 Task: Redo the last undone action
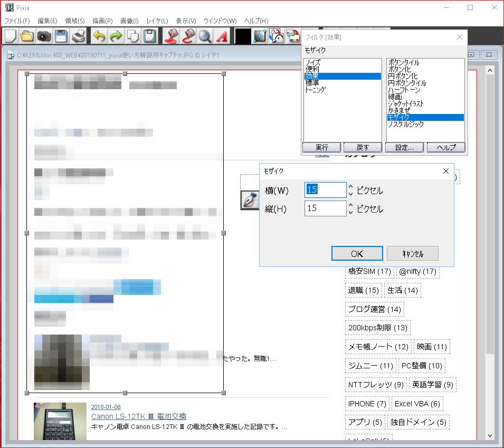click(x=115, y=36)
